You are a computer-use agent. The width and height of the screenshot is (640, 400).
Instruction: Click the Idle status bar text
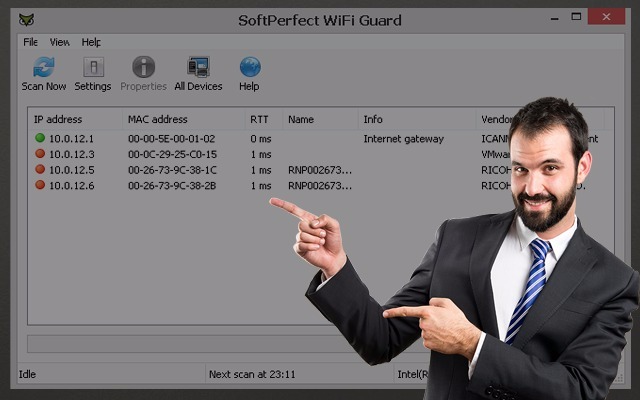pyautogui.click(x=27, y=374)
